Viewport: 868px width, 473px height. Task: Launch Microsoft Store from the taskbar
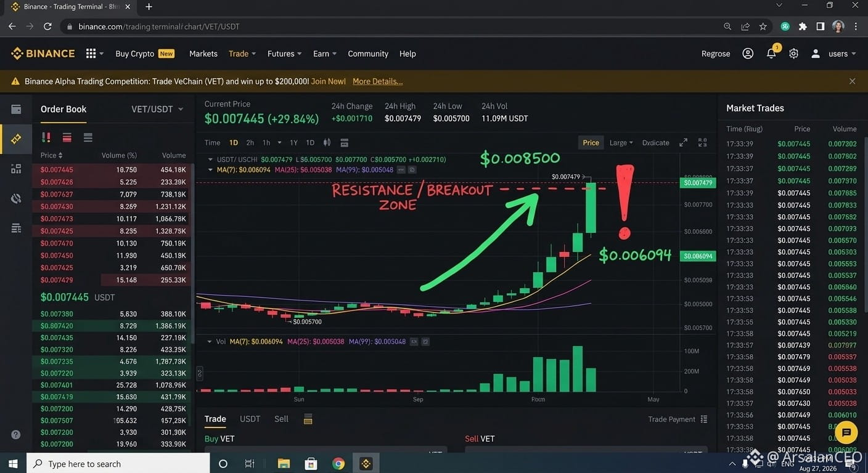311,464
